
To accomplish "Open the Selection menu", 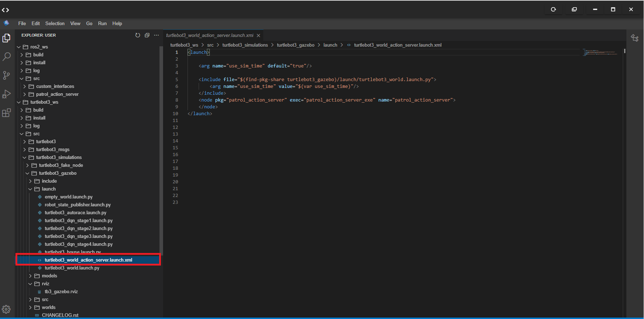I will click(x=55, y=23).
